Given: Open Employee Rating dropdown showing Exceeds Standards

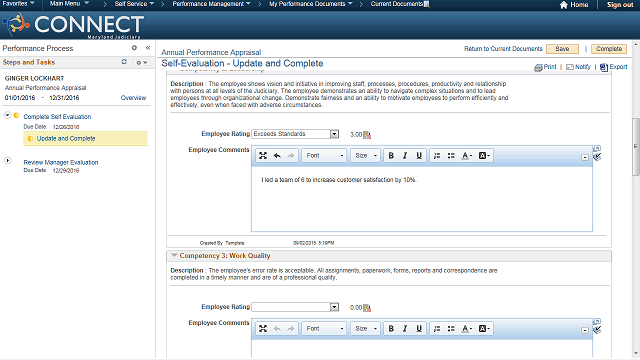Looking at the screenshot, I should click(x=295, y=134).
